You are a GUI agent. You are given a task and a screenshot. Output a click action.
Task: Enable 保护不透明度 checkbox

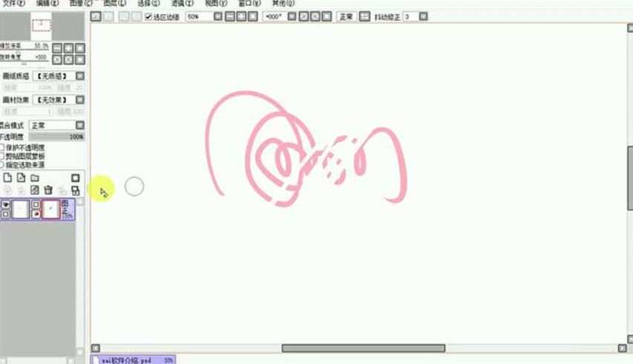pos(2,148)
